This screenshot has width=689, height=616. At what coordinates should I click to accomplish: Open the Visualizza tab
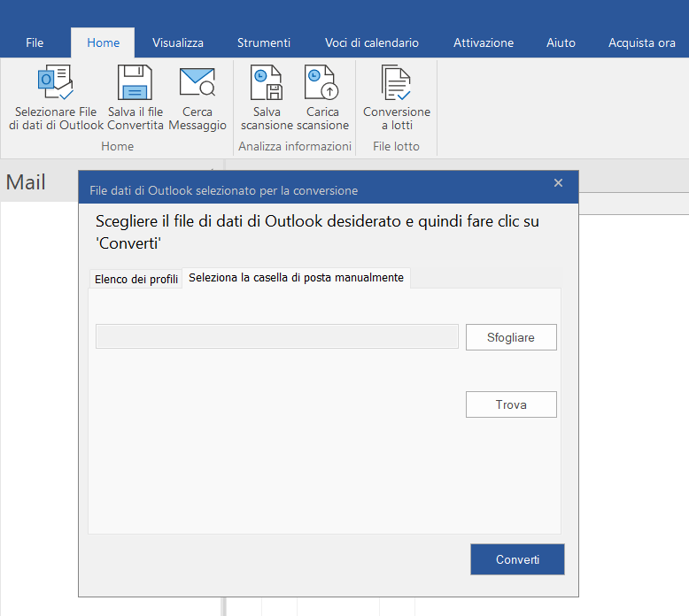click(177, 42)
